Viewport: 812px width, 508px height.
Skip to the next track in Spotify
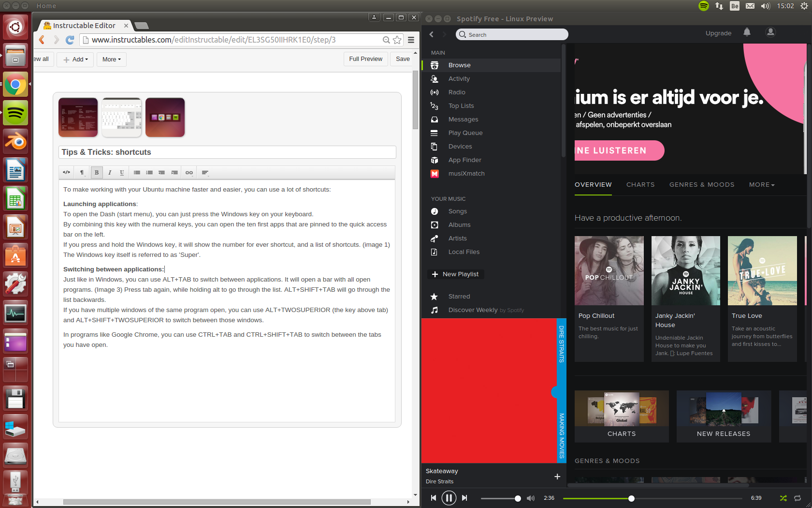pos(464,498)
